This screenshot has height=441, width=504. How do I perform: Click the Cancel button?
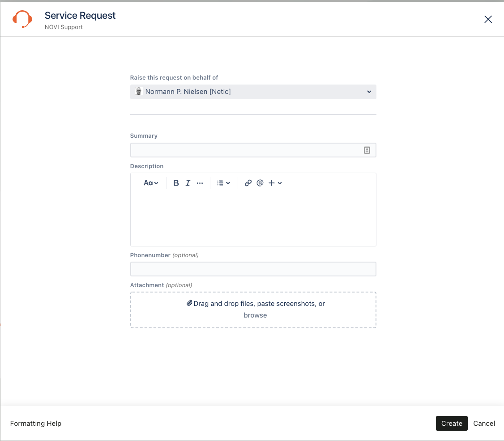coord(484,424)
